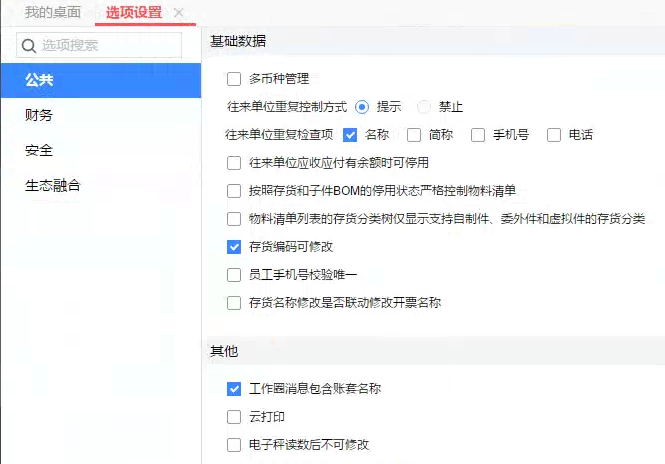Select the 提示 radio button

point(362,106)
